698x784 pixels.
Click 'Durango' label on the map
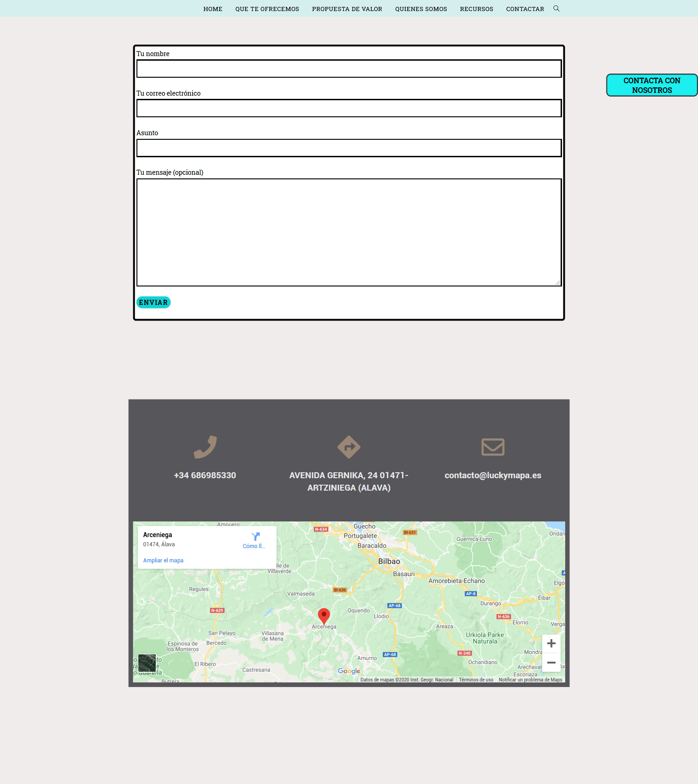(x=491, y=603)
